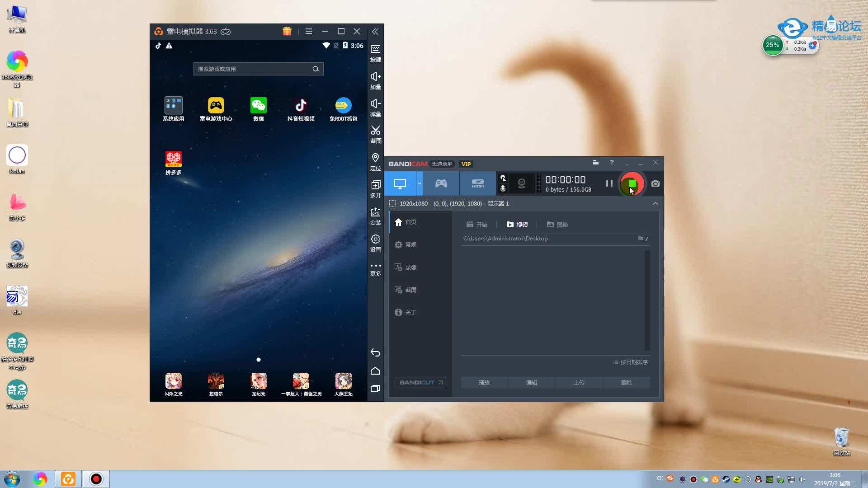This screenshot has height=488, width=868.
Task: Select Bandicam screen recording mode
Action: click(x=400, y=183)
